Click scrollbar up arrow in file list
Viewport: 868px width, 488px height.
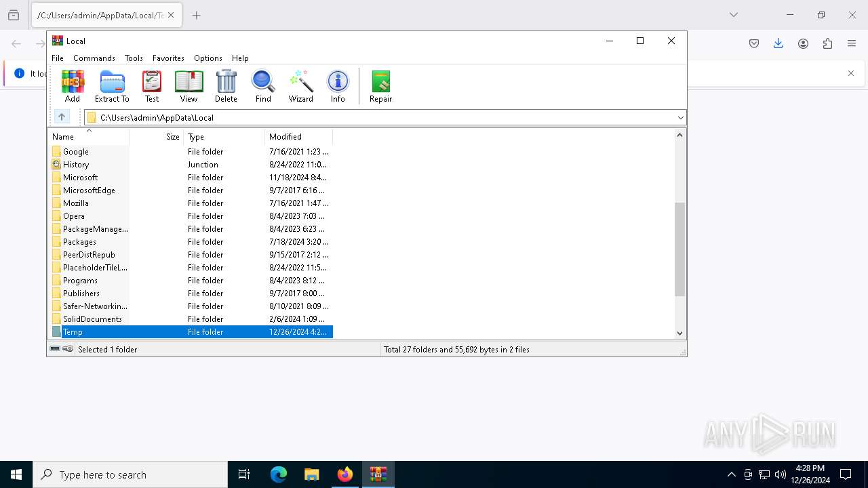coord(680,135)
